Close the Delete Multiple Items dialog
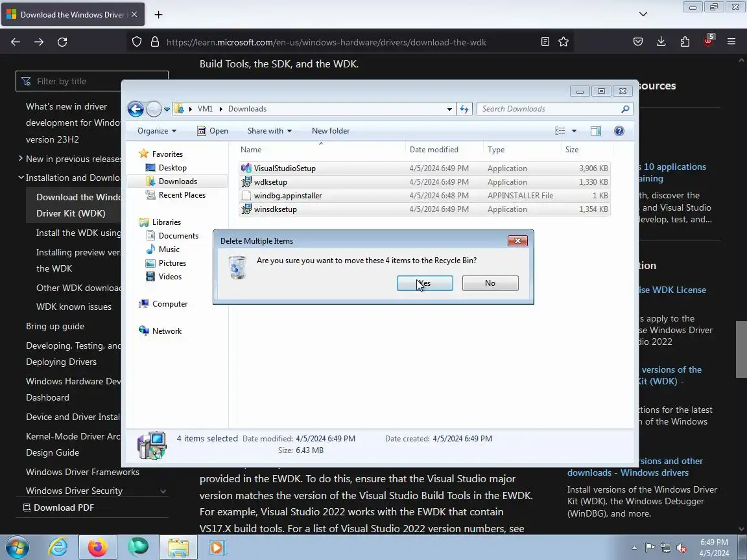Screen dimensions: 747x560 [x=517, y=240]
